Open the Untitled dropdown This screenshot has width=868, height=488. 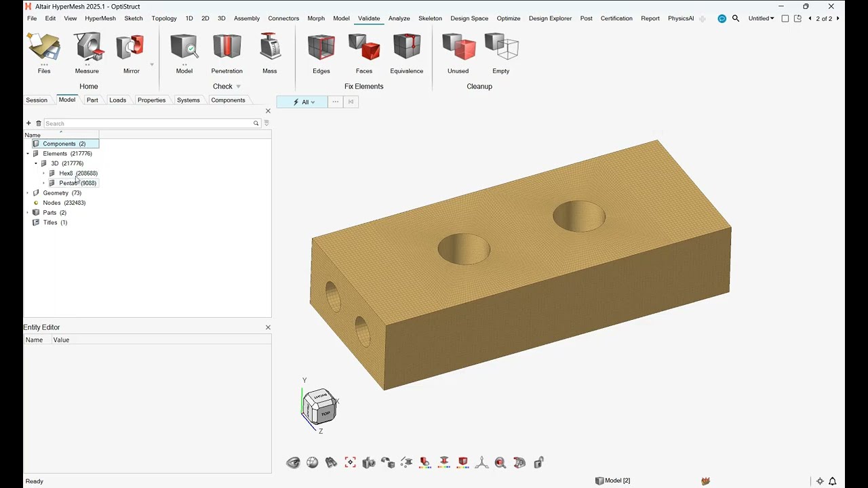pyautogui.click(x=761, y=18)
